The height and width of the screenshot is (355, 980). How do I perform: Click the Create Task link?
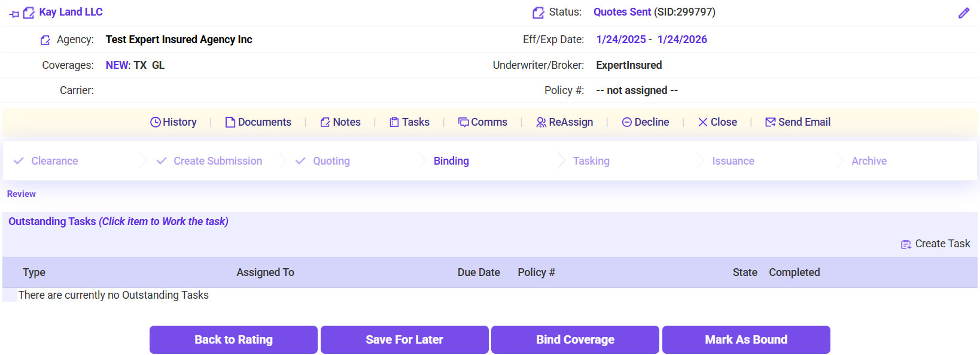click(942, 244)
